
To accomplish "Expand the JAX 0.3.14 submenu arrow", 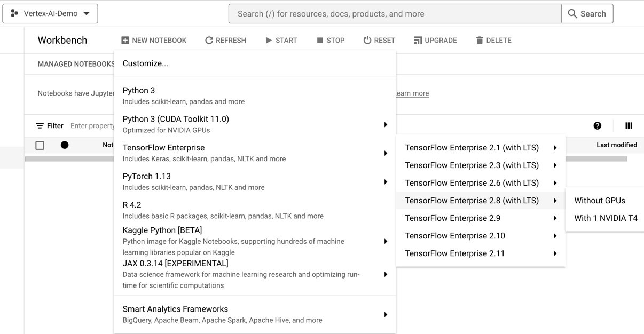I will tap(386, 275).
